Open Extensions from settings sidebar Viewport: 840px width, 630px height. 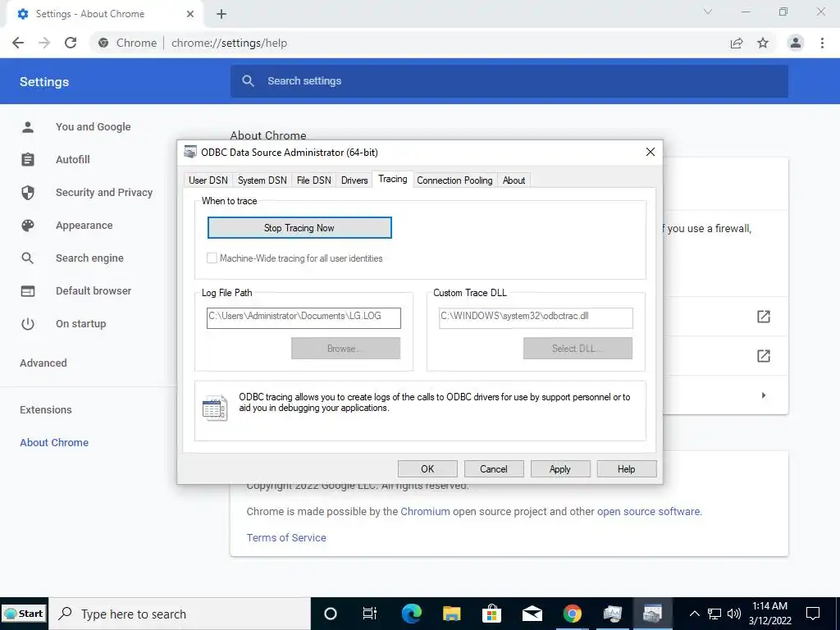click(46, 410)
